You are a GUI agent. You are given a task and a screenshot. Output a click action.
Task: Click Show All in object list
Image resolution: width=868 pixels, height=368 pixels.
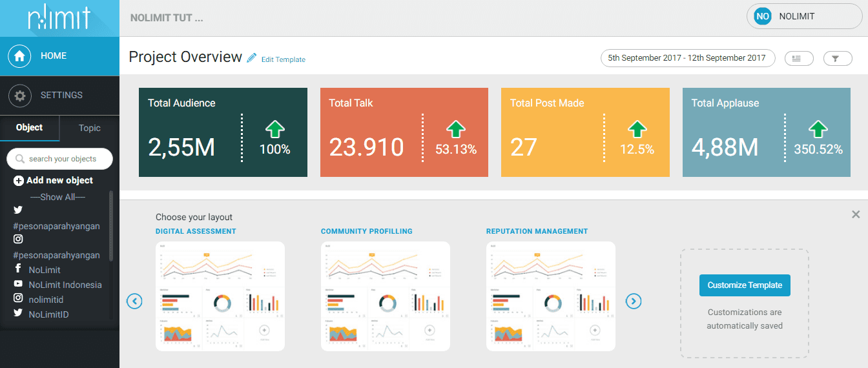57,197
